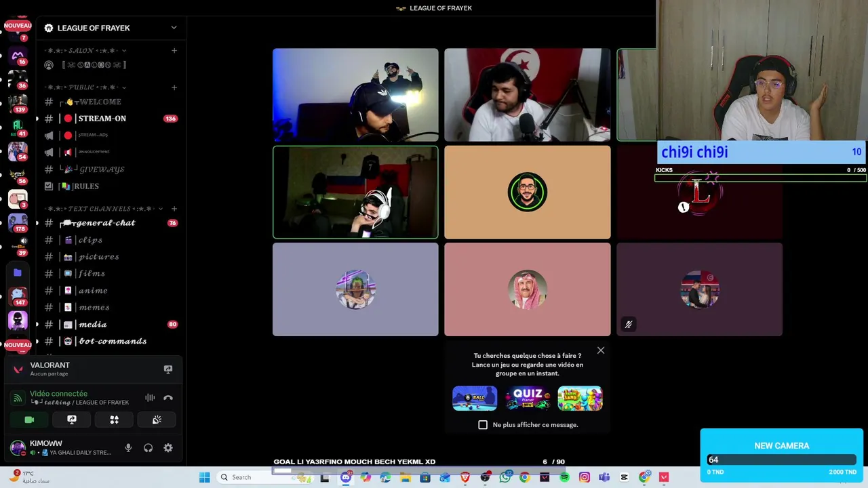Click the VALORANT activity label
Image resolution: width=868 pixels, height=488 pixels.
click(50, 365)
